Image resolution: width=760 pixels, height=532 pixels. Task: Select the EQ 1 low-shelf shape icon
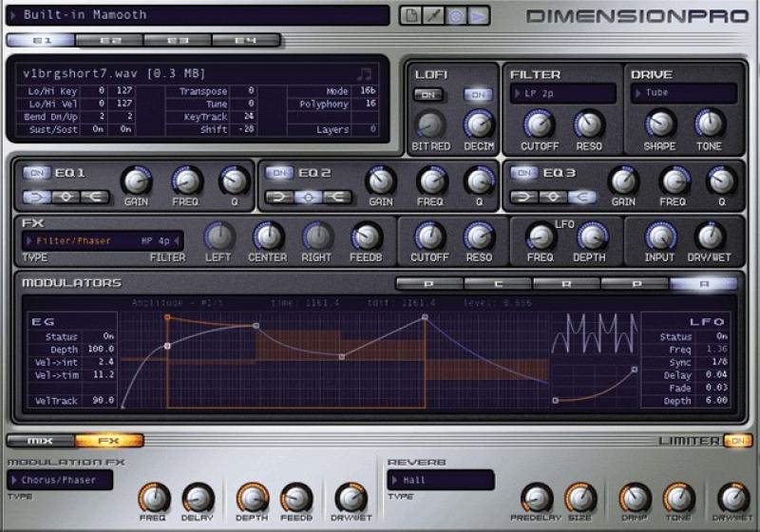36,197
